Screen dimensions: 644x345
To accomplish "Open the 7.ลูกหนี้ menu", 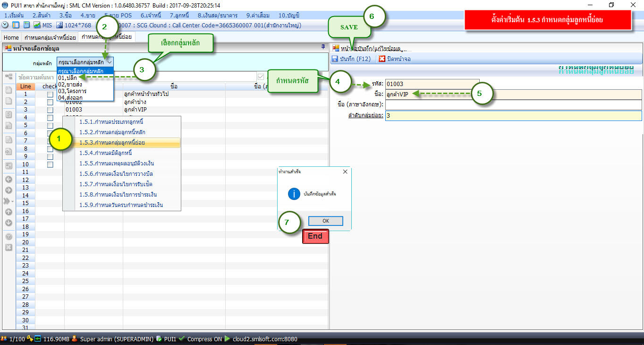I will coord(180,15).
